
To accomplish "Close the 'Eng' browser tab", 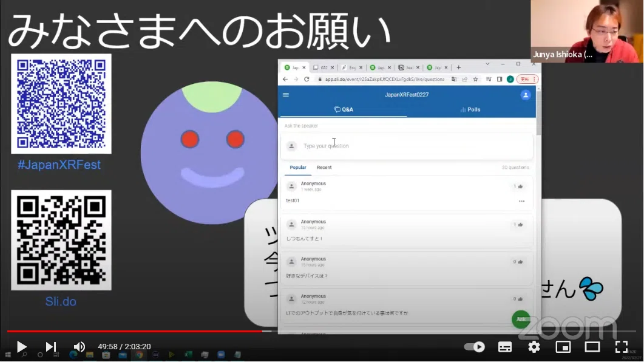I will coord(361,67).
